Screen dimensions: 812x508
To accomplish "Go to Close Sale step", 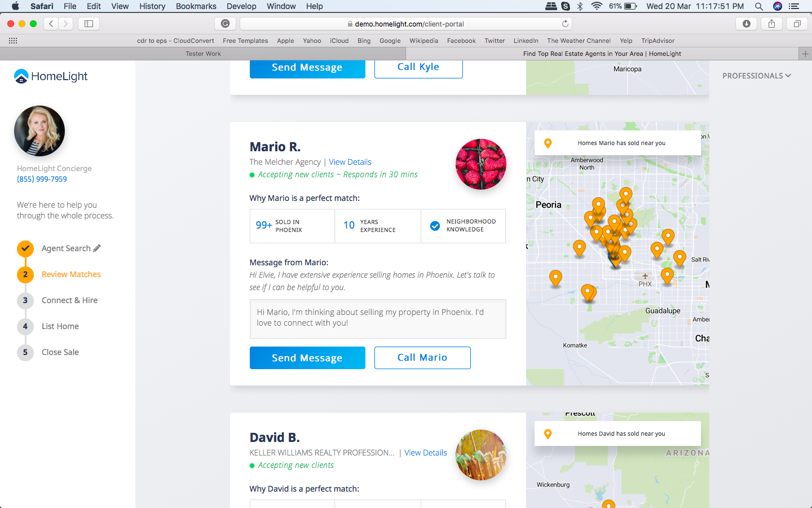I will point(60,352).
